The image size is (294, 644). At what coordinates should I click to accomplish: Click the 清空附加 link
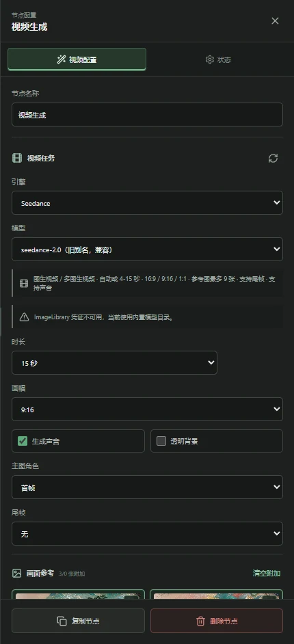[267, 574]
